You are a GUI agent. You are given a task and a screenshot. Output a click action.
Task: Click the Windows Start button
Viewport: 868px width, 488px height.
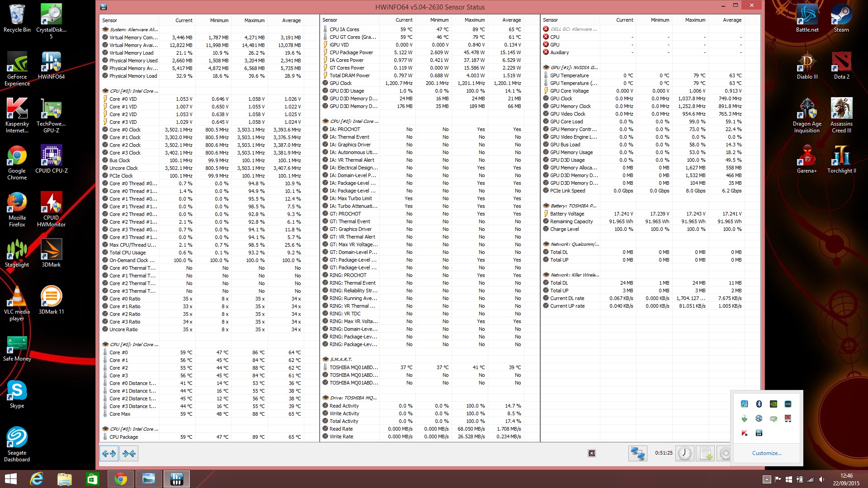pos(10,479)
